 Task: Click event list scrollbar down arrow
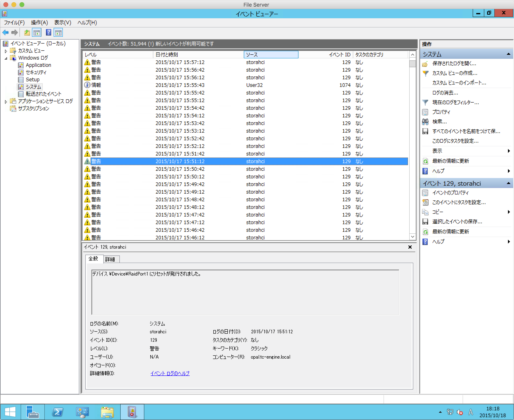[x=413, y=237]
